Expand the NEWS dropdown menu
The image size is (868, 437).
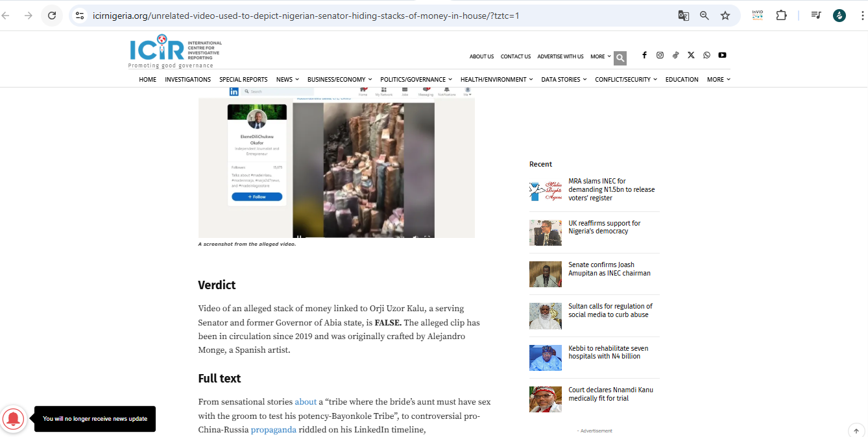[287, 79]
